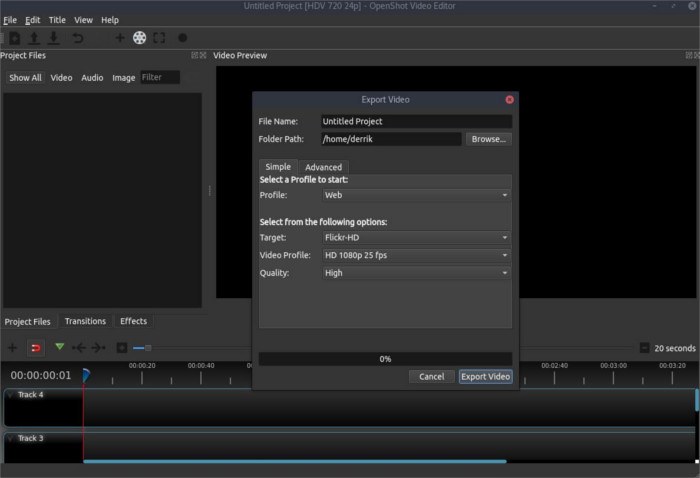The height and width of the screenshot is (478, 700).
Task: Open Choose Profile film reel icon
Action: pyautogui.click(x=139, y=38)
